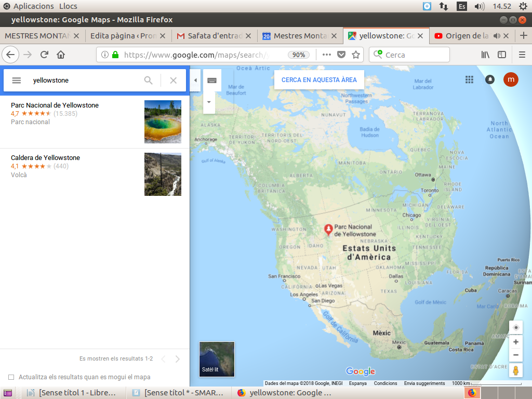Image resolution: width=532 pixels, height=399 pixels.
Task: Open the Es keyboard layout indicator
Action: click(x=462, y=6)
